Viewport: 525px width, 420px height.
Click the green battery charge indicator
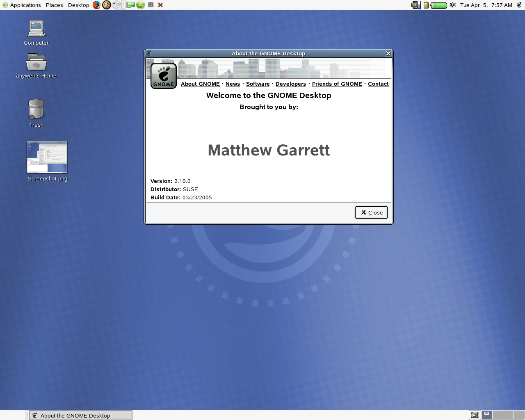tap(439, 5)
